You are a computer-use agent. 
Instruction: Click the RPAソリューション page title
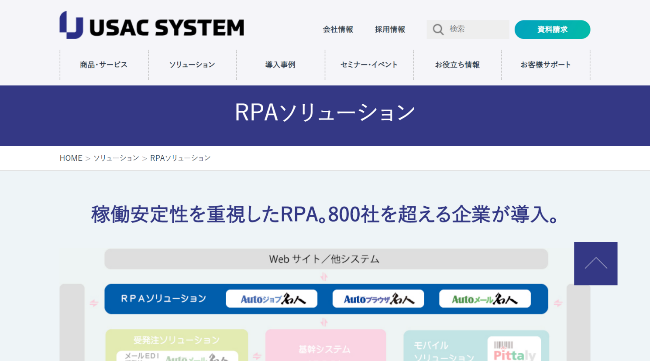click(x=325, y=112)
